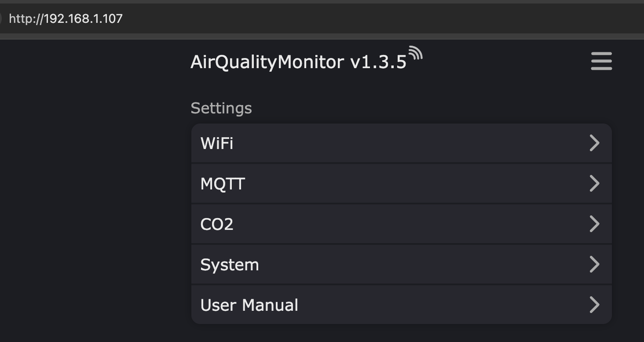Go to the CO2 settings label
The height and width of the screenshot is (342, 644).
(x=217, y=224)
